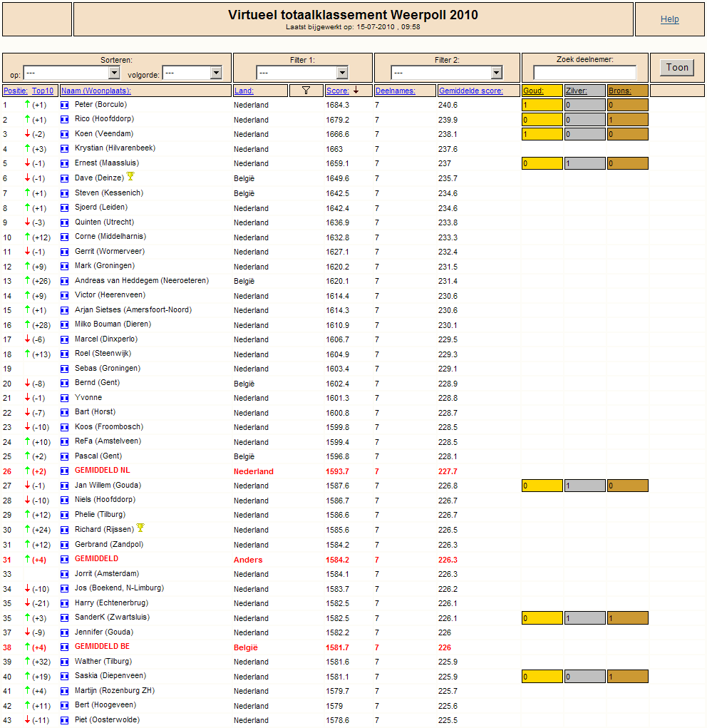The width and height of the screenshot is (707, 728).
Task: Expand the Filter 2 dropdown
Action: pos(447,73)
